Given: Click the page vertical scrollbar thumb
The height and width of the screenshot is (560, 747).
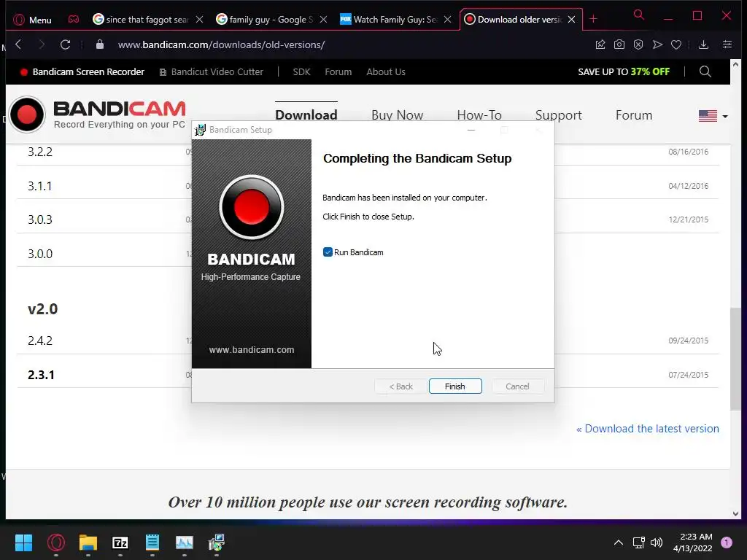Looking at the screenshot, I should click(x=735, y=359).
